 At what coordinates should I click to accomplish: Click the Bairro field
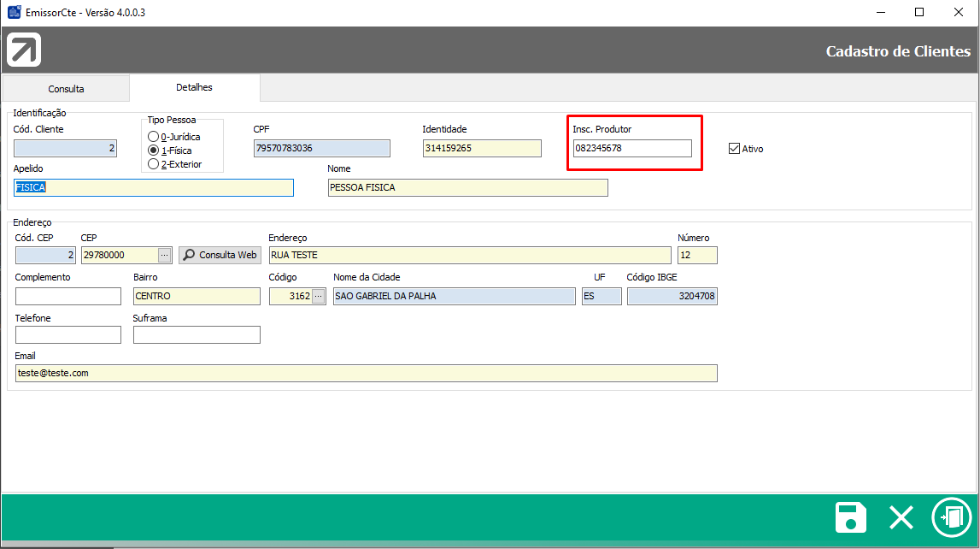(197, 297)
